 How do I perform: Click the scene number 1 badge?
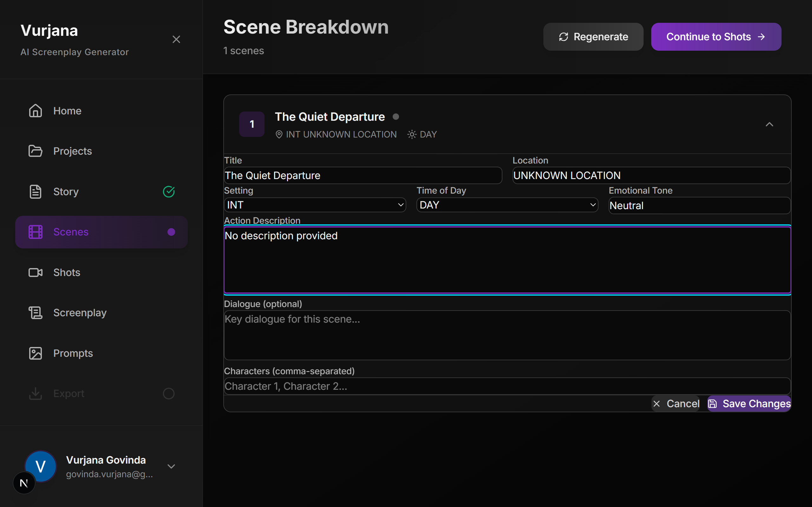pos(252,124)
